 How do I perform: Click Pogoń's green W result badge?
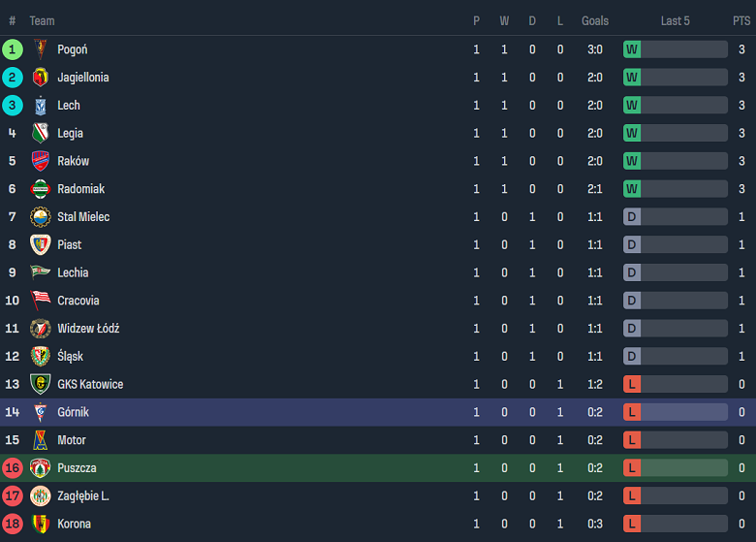[x=632, y=49]
